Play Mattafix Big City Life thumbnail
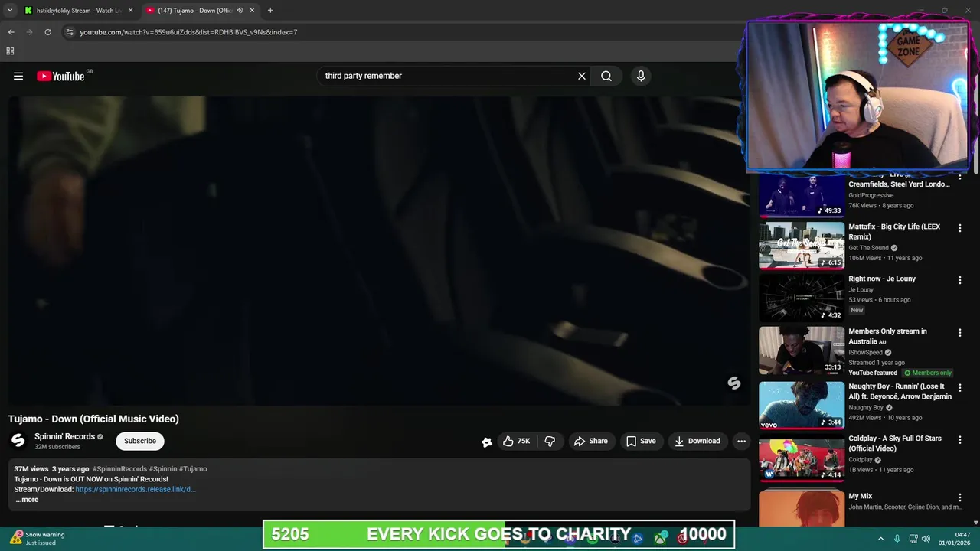 (802, 246)
